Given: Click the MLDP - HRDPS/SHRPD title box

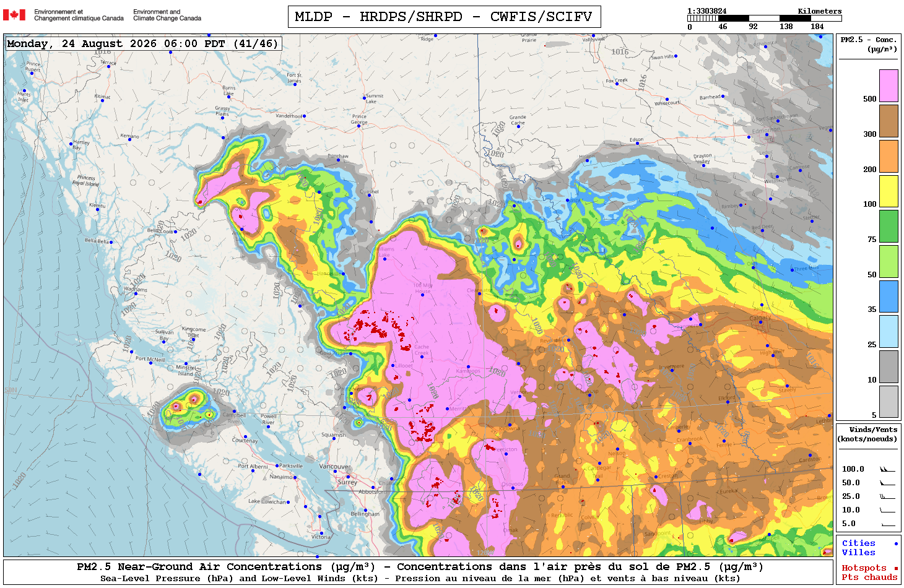Looking at the screenshot, I should point(444,17).
